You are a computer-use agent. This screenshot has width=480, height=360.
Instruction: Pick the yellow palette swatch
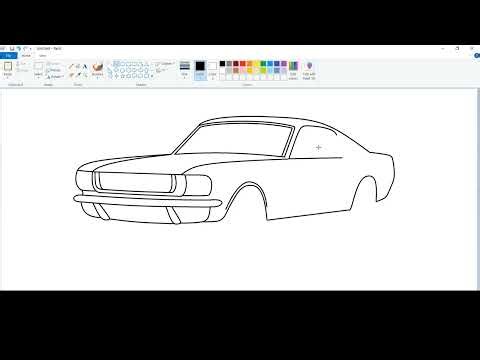(256, 63)
